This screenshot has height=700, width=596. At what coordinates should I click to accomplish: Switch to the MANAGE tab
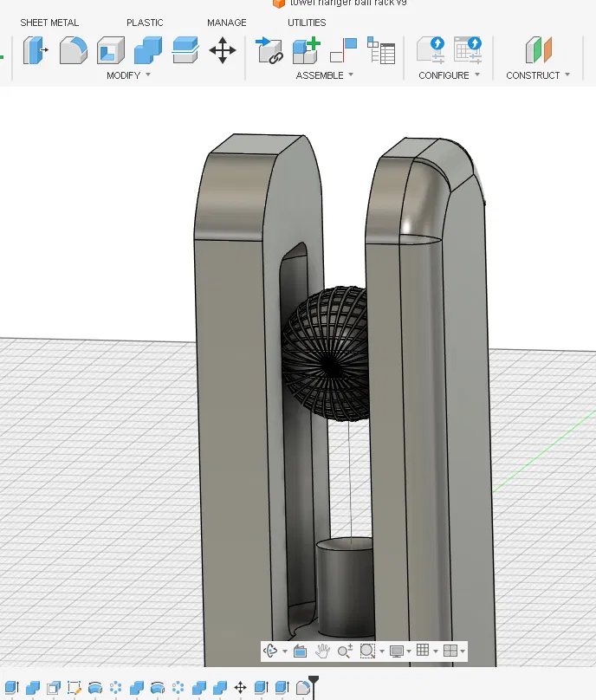pos(226,23)
